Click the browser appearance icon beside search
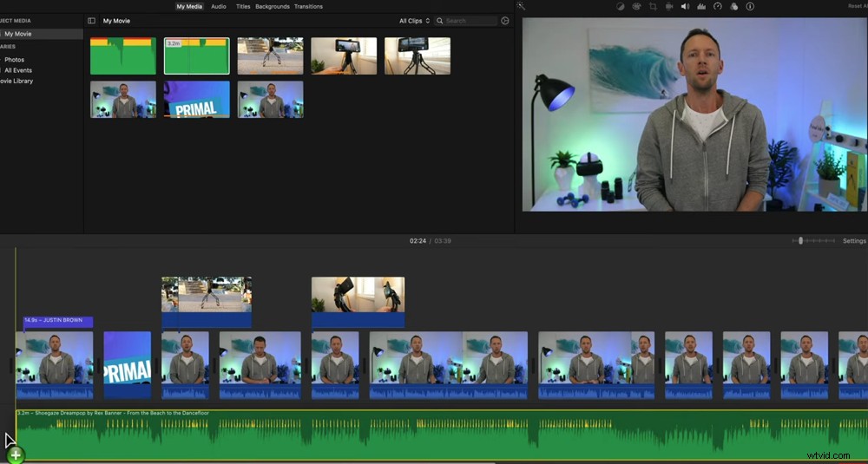 pos(505,21)
